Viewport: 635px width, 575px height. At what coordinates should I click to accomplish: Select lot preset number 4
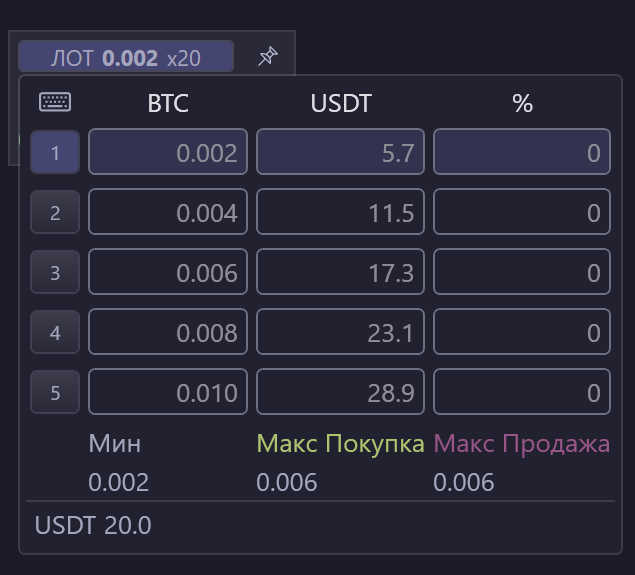click(x=55, y=332)
